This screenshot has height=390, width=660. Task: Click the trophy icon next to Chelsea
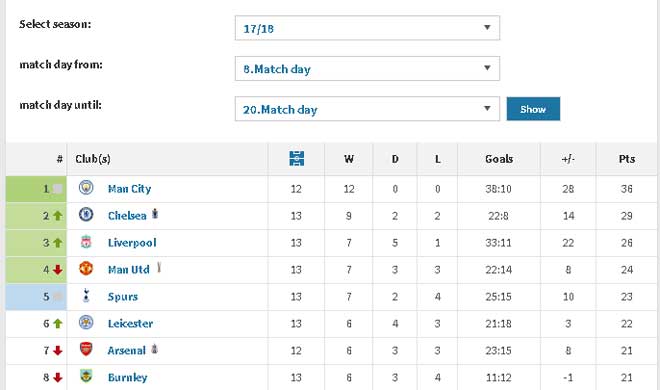pos(155,214)
